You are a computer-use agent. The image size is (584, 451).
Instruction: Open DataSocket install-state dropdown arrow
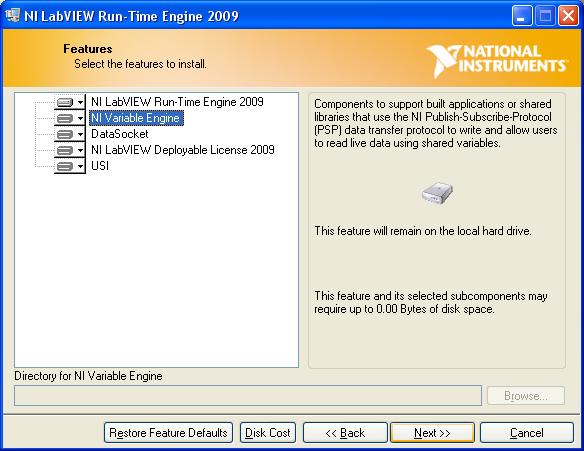click(x=80, y=134)
